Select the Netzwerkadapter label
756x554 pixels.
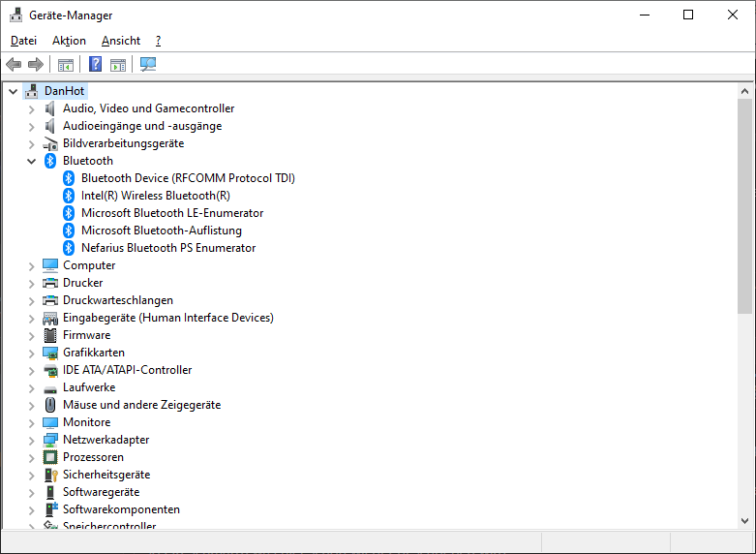[x=106, y=440]
